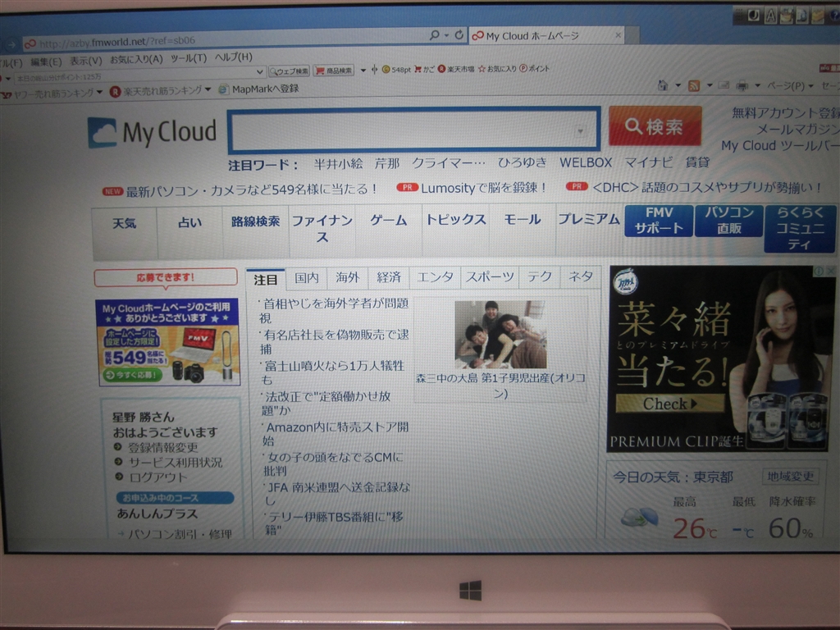Expand the 楽天売れ筋ランキング favorites dropdown
This screenshot has width=840, height=630.
coord(208,89)
